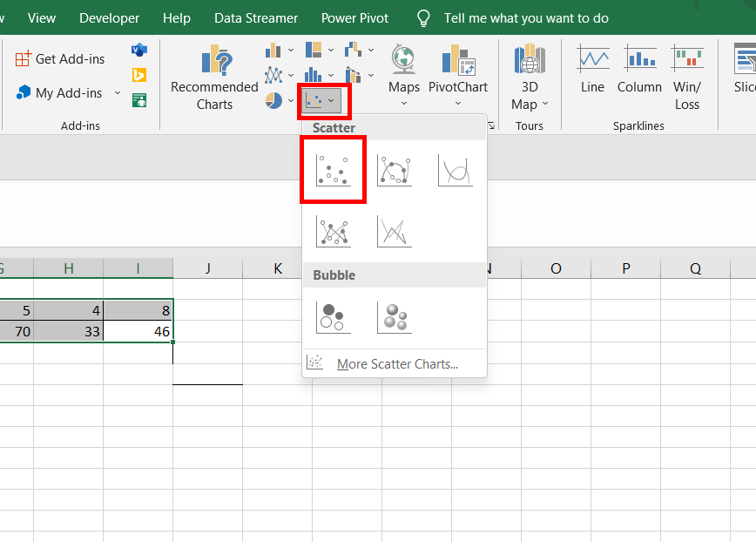Image resolution: width=756 pixels, height=542 pixels.
Task: Insert a 3-D Bubble chart
Action: pos(395,317)
